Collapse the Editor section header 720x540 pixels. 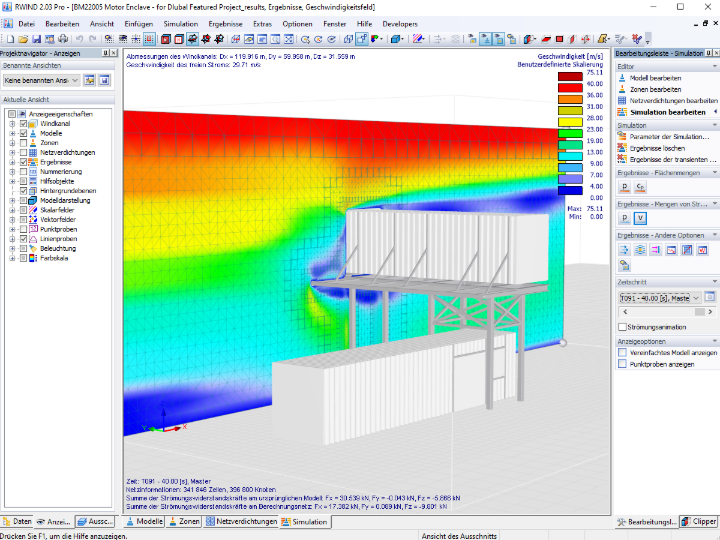click(x=667, y=67)
